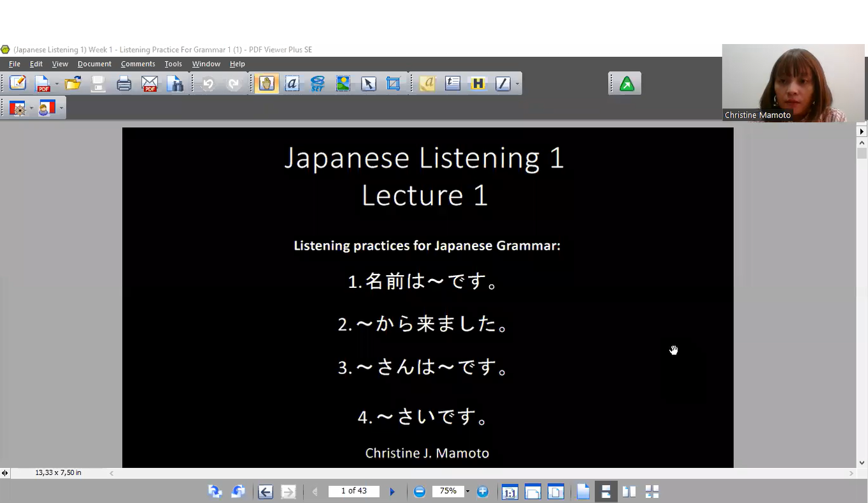Switch to single page layout
Image resolution: width=868 pixels, height=503 pixels.
point(583,492)
